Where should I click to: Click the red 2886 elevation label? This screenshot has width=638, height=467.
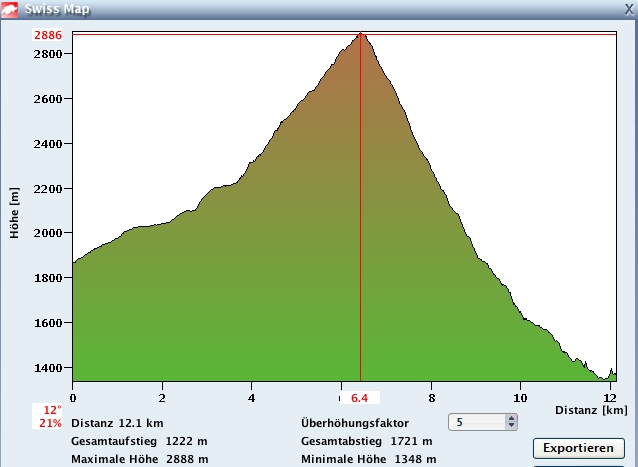pos(48,35)
